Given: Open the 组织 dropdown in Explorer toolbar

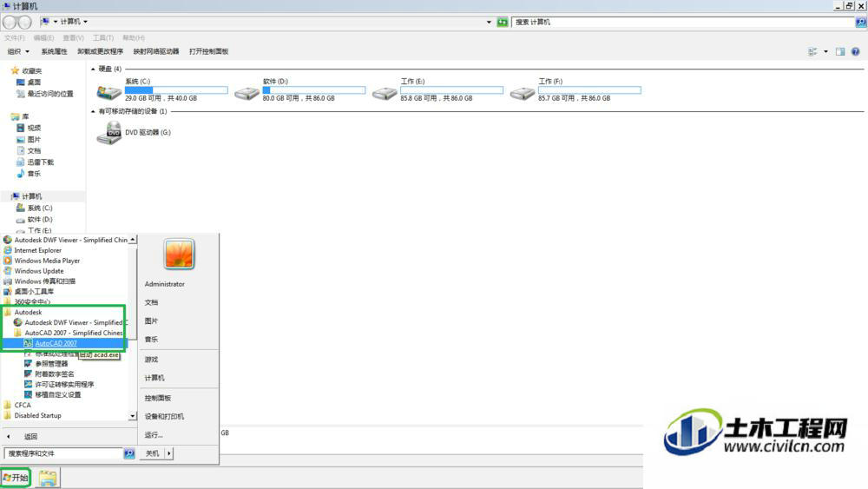Looking at the screenshot, I should click(18, 51).
